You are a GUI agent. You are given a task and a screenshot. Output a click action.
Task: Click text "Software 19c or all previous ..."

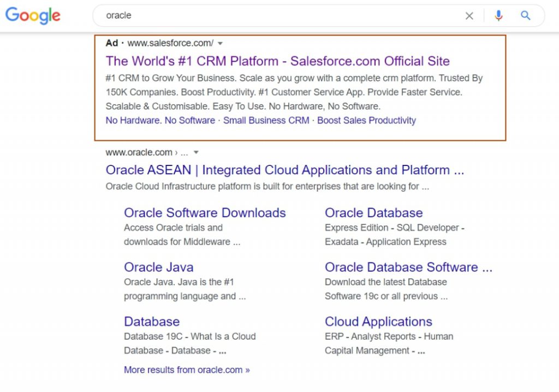[386, 296]
